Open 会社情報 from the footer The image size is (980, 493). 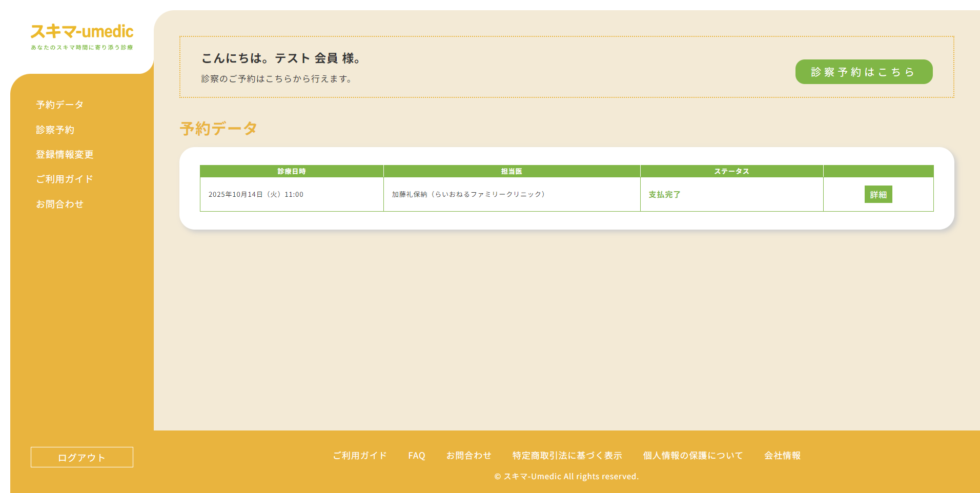coord(783,455)
